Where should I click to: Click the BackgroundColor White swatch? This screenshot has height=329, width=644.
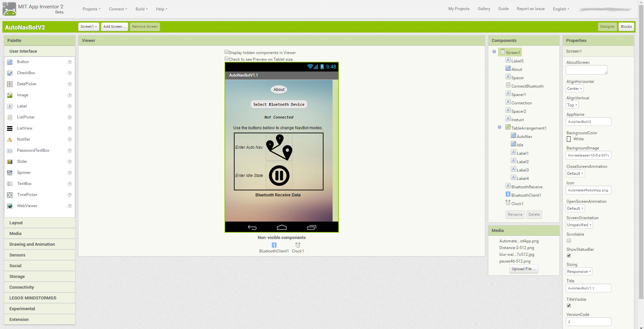[568, 139]
